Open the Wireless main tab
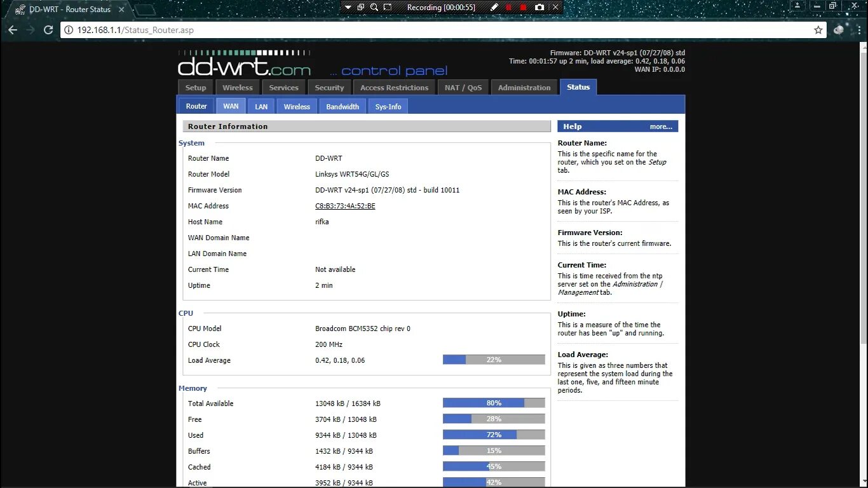Image resolution: width=868 pixels, height=488 pixels. 238,88
